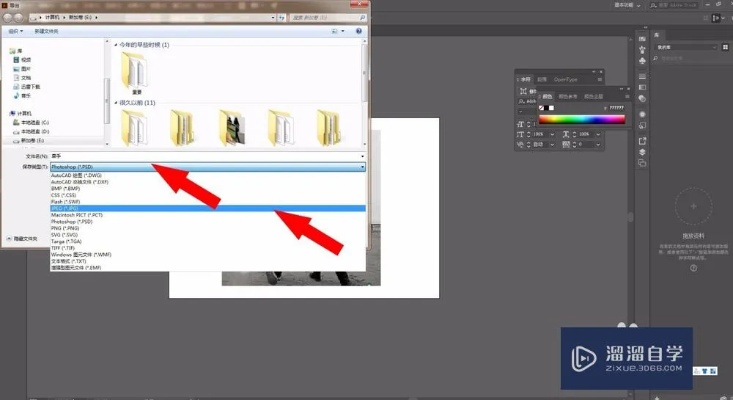
Task: Switch to the 段落 paragraph tab
Action: click(542, 79)
